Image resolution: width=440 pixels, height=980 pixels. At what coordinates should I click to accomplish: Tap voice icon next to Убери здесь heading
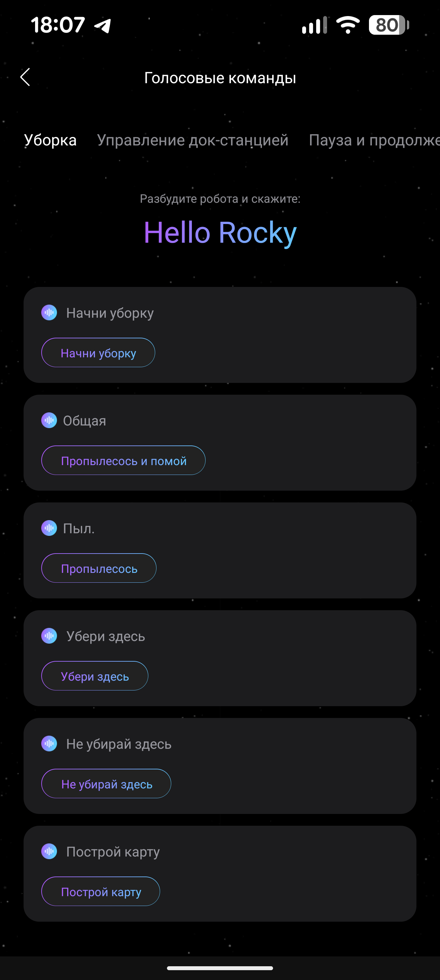click(49, 636)
